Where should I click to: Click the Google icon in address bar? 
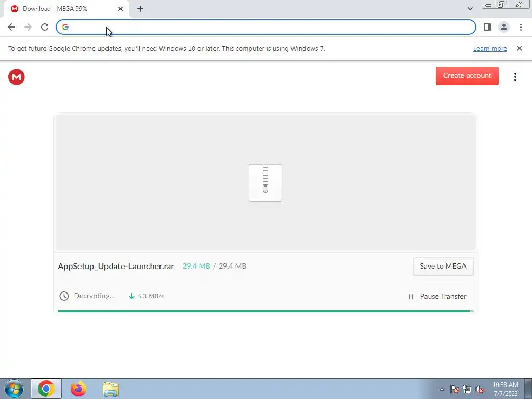tap(65, 27)
